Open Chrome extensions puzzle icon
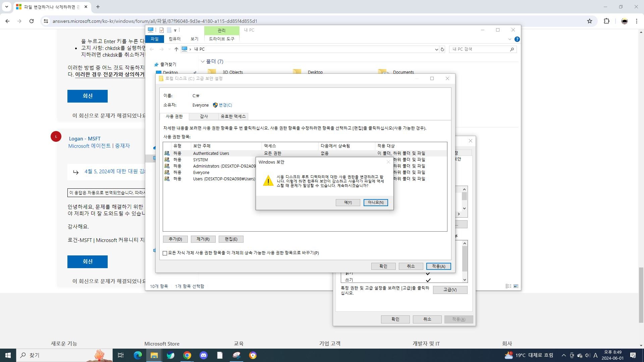The height and width of the screenshot is (362, 644). 606,21
